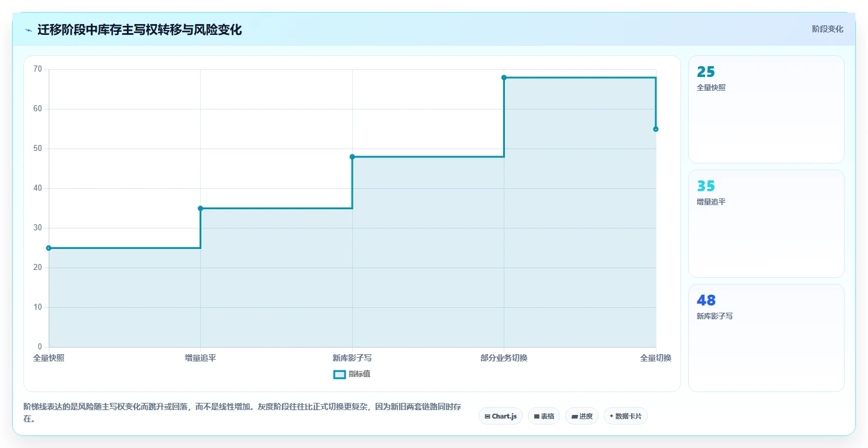
Task: Click the 全量快照 x-axis label
Action: [x=49, y=358]
